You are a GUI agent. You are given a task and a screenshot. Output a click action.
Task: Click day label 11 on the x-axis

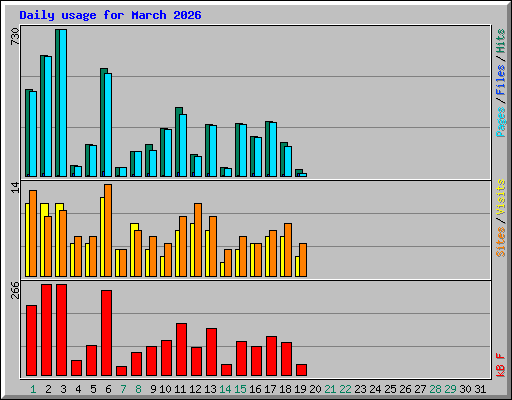click(180, 389)
